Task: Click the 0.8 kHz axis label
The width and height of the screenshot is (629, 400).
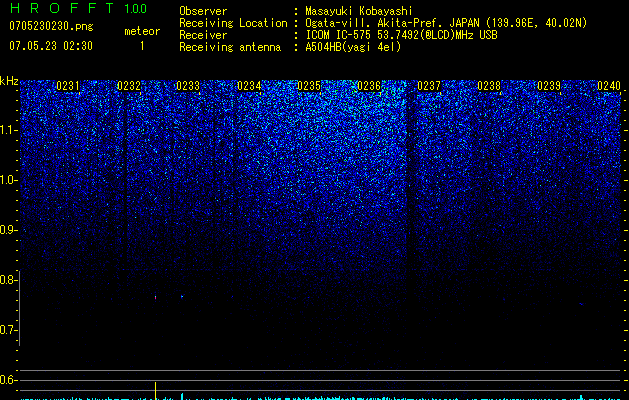Action: (x=8, y=280)
